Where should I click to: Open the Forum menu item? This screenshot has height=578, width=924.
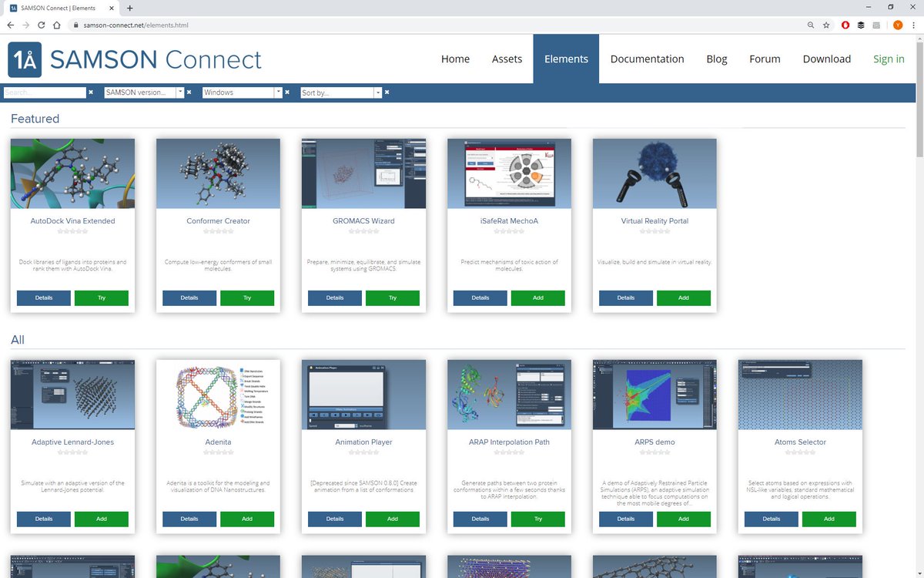pos(765,59)
